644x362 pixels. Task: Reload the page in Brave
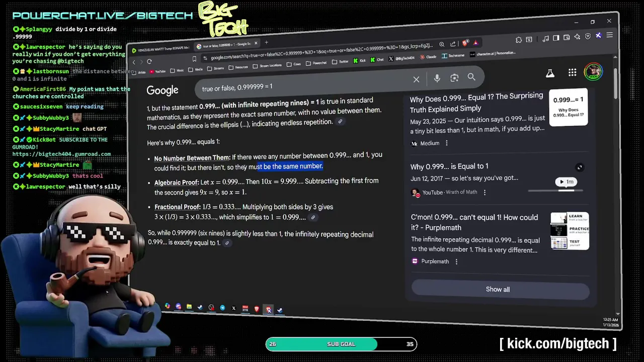[149, 61]
